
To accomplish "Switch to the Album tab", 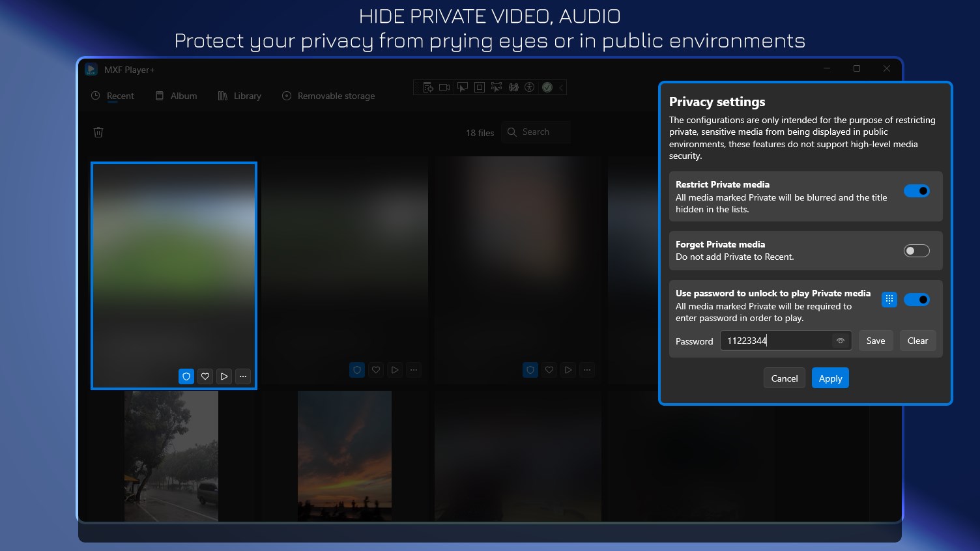I will [x=176, y=96].
